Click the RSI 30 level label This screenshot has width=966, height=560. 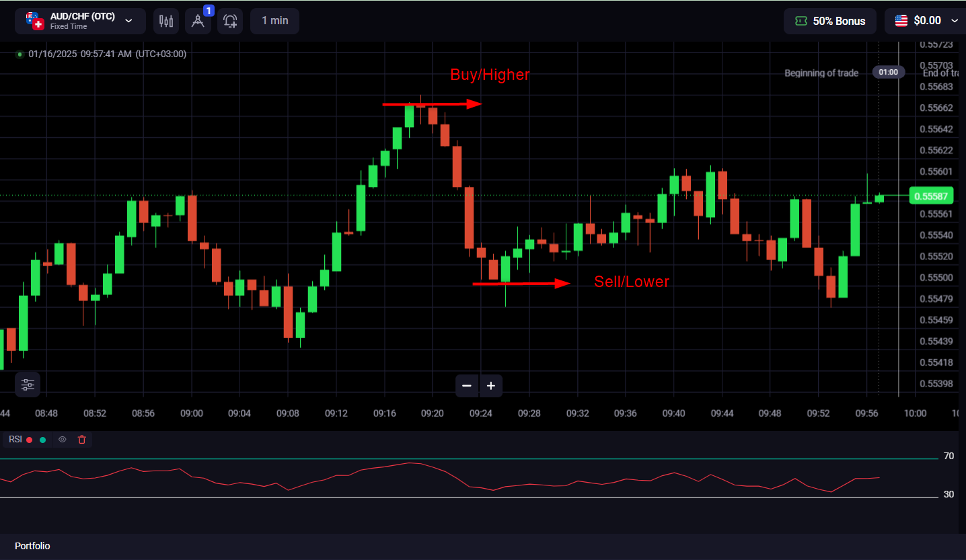point(949,494)
